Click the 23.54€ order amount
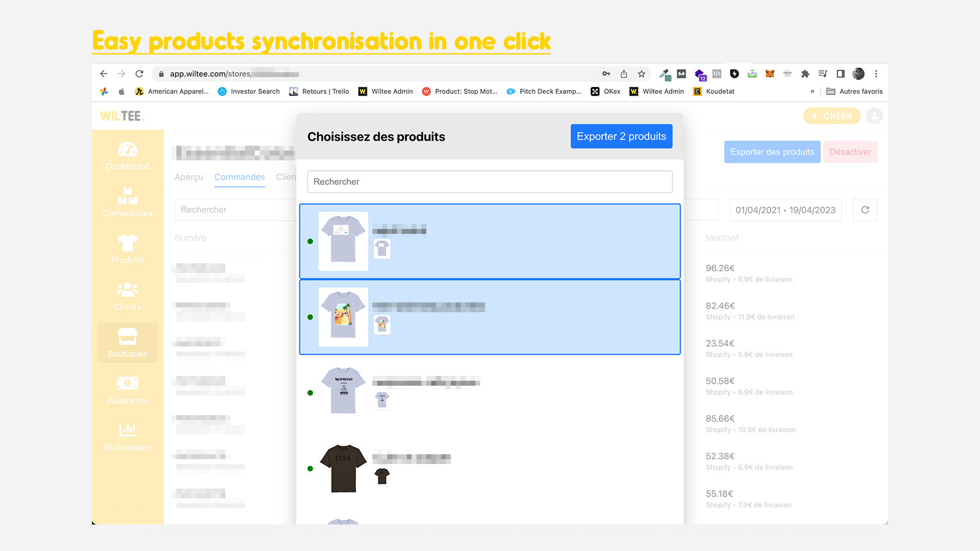The width and height of the screenshot is (980, 551). (720, 343)
